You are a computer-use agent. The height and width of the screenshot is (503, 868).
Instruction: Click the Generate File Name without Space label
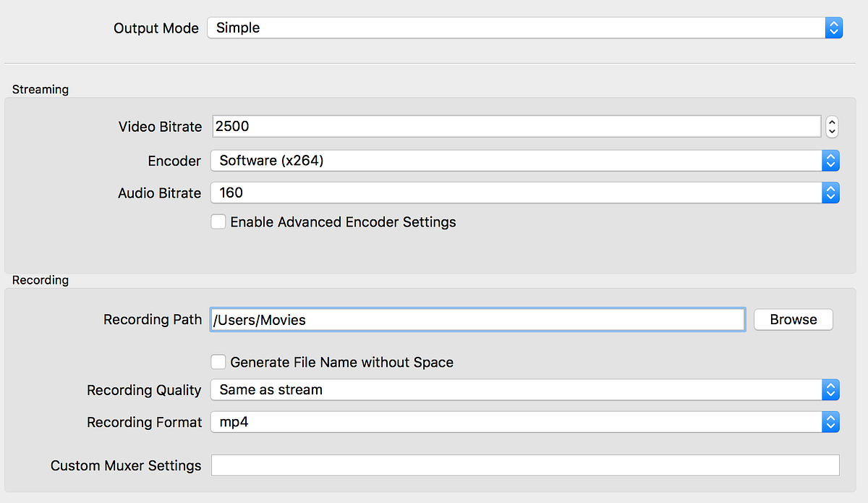(x=341, y=362)
